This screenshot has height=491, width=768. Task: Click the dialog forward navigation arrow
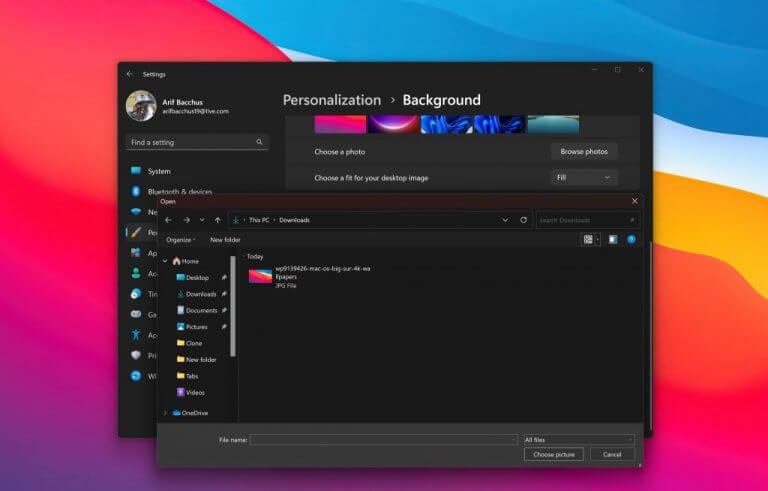click(186, 220)
